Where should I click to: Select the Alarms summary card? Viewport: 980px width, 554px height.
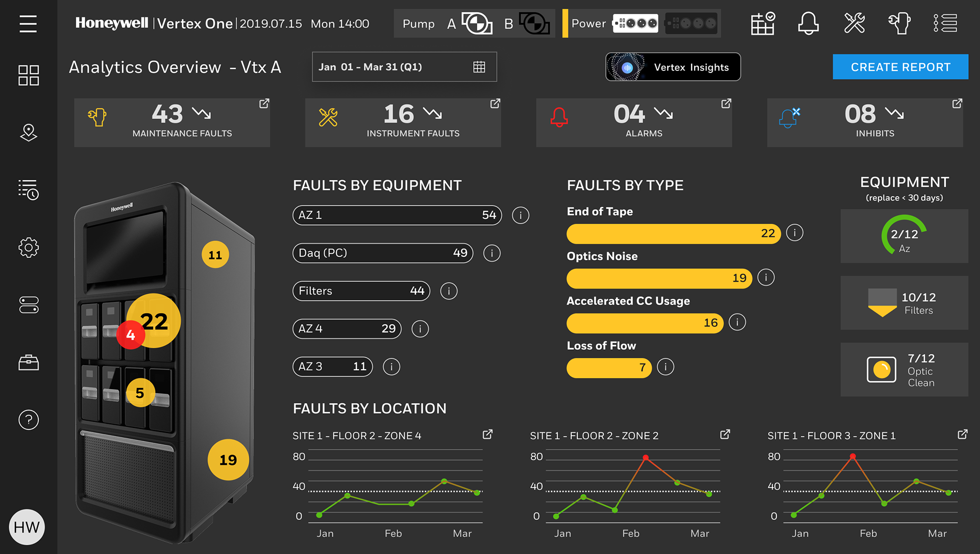click(633, 123)
